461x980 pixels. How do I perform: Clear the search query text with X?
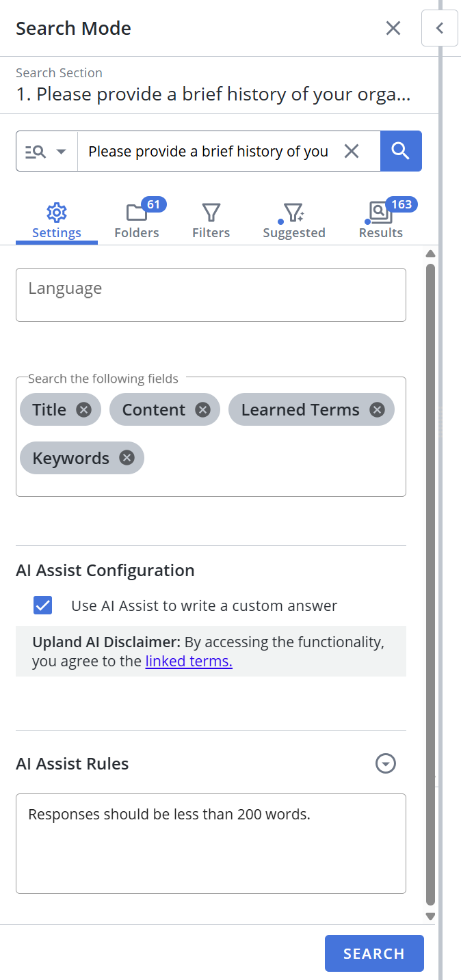(x=352, y=151)
